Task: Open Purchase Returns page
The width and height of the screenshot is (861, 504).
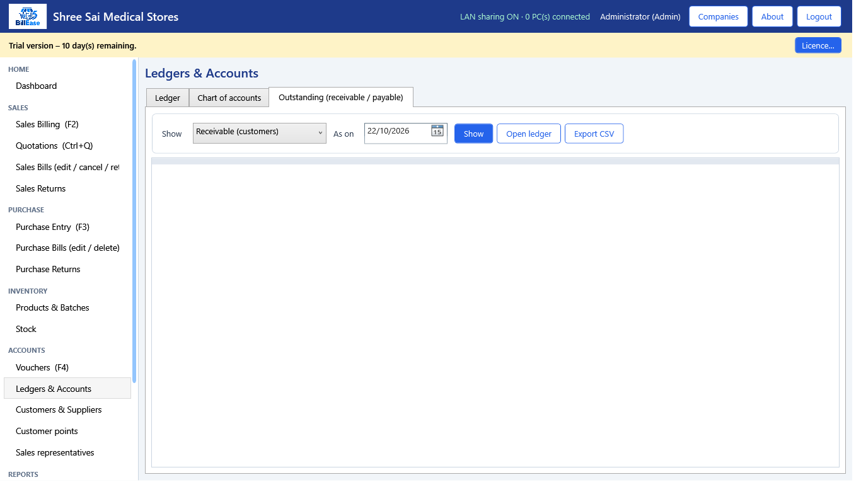Action: point(67,269)
